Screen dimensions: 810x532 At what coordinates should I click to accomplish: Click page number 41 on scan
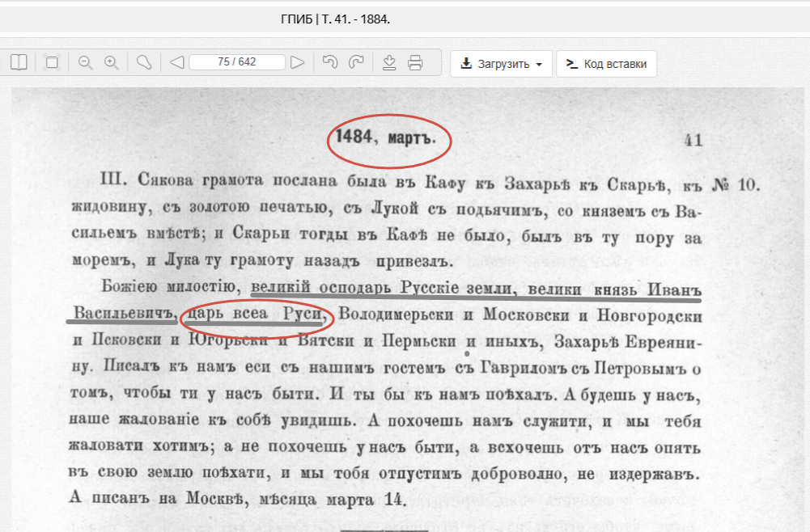coord(693,141)
